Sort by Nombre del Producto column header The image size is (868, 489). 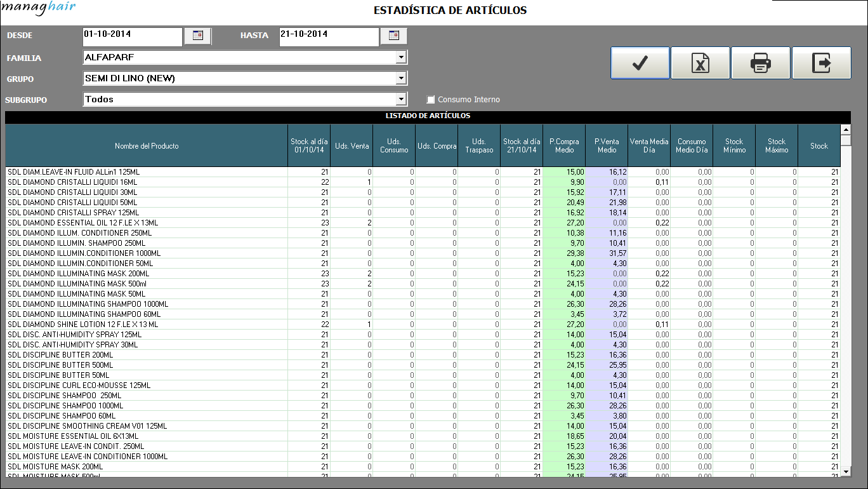147,146
